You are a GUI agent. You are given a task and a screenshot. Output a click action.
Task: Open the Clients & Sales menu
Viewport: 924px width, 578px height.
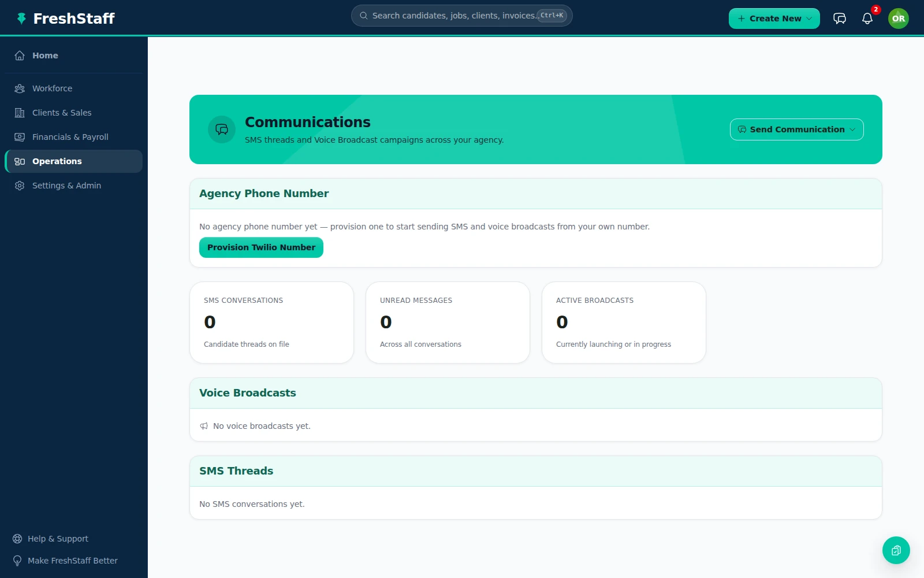click(73, 113)
